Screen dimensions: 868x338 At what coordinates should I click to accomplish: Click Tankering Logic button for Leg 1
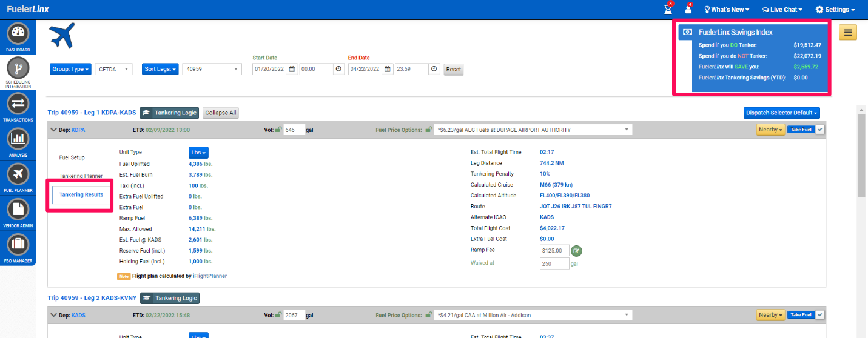(170, 113)
